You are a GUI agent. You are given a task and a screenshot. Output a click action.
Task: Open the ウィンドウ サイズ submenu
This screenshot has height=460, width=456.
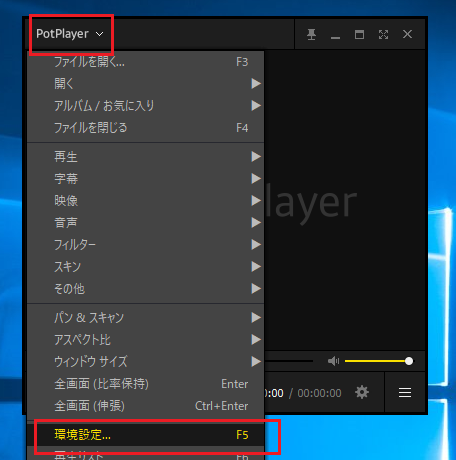pyautogui.click(x=146, y=362)
